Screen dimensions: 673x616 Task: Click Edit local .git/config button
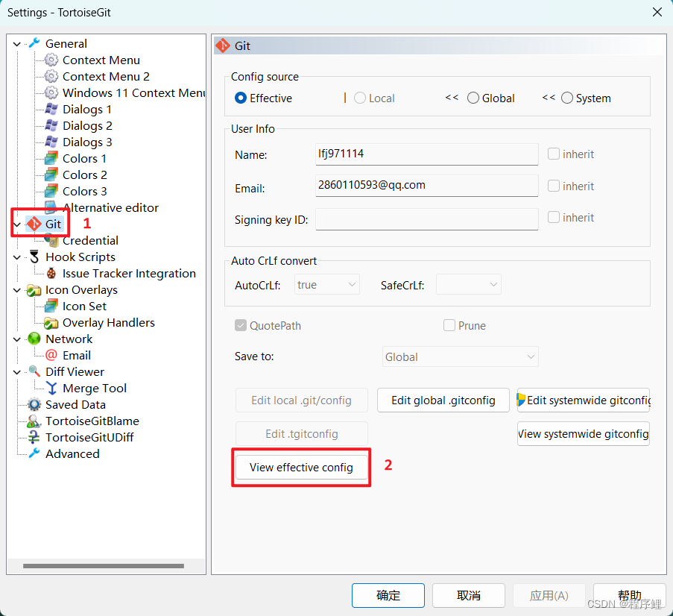point(301,400)
